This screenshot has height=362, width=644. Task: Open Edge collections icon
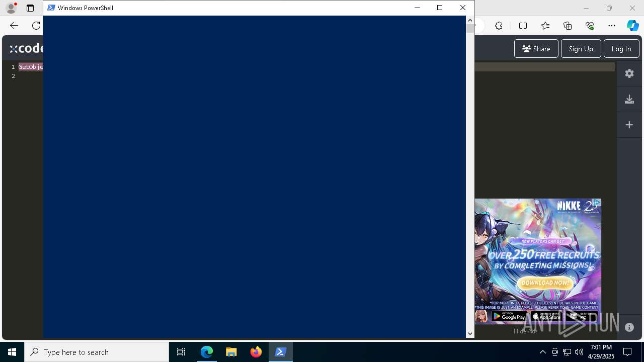568,26
